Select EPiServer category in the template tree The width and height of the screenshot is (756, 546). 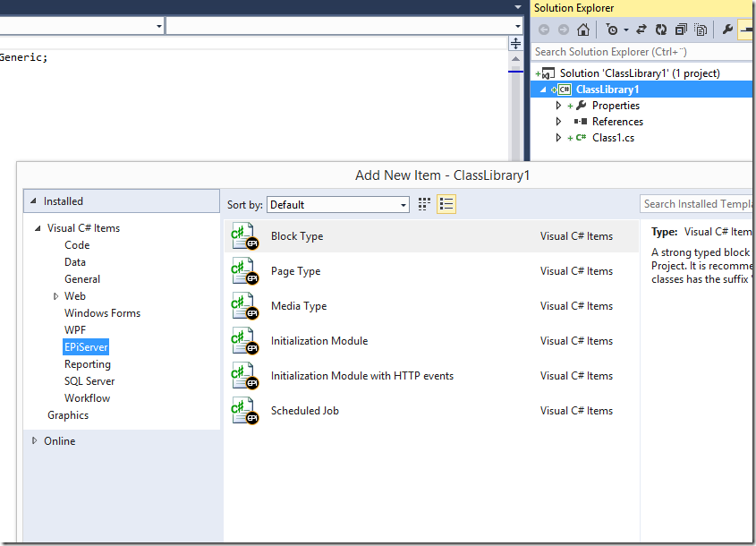coord(86,347)
